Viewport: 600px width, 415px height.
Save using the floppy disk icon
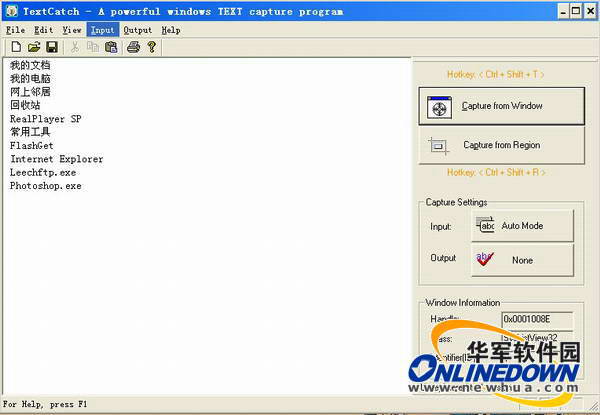click(52, 47)
